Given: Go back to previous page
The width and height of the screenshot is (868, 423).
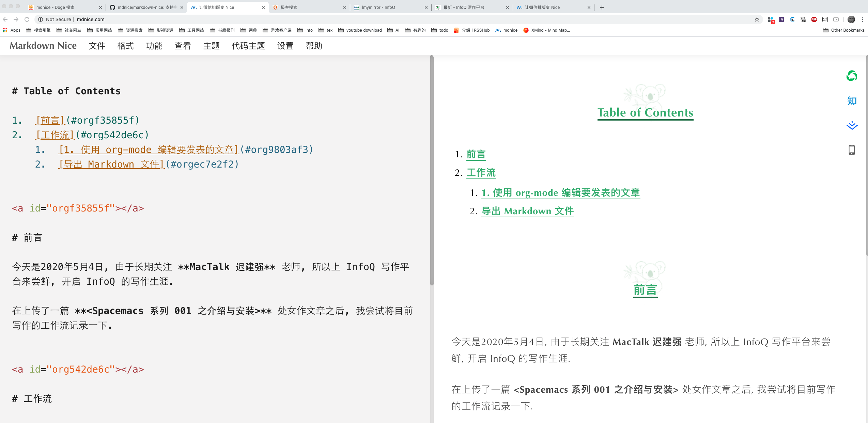Looking at the screenshot, I should [x=5, y=19].
